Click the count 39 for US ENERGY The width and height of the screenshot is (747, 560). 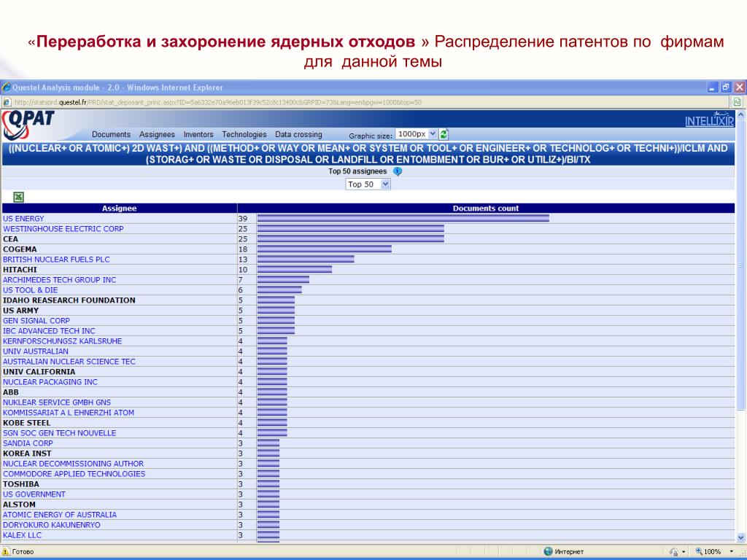point(243,219)
